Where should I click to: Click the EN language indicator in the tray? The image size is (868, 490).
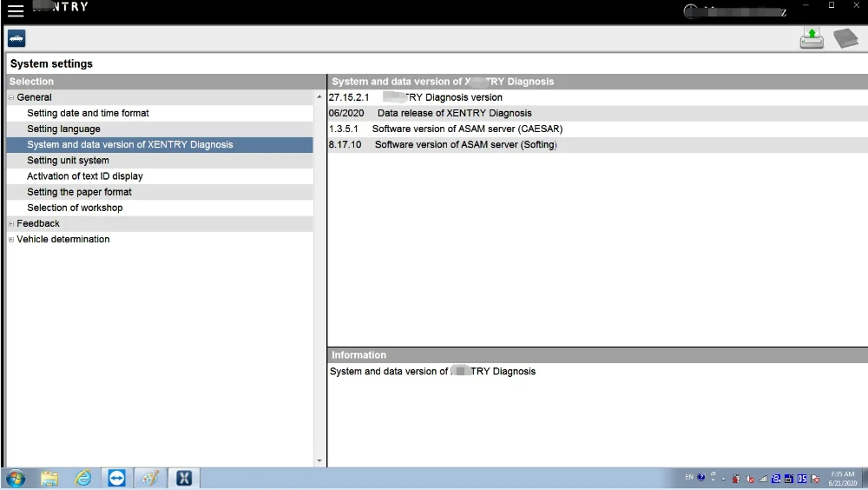click(689, 477)
